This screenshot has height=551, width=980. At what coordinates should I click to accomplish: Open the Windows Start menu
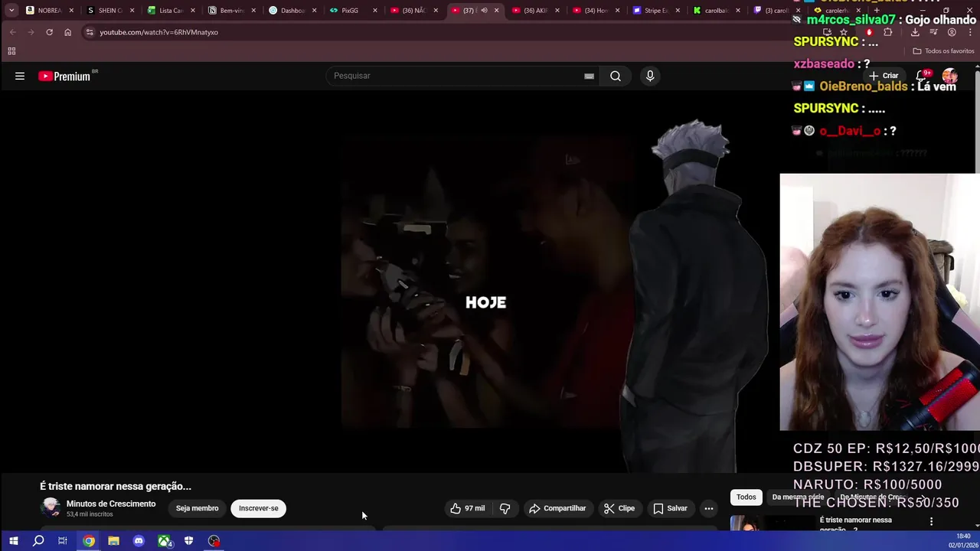[13, 541]
